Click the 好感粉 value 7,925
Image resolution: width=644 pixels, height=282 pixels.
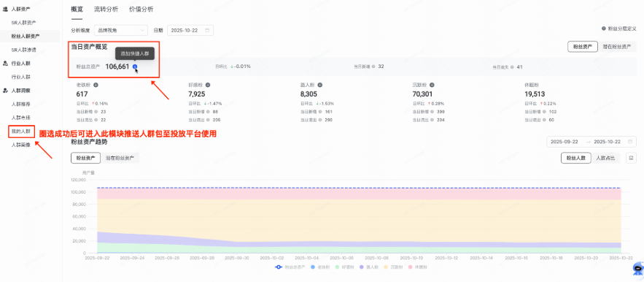198,94
